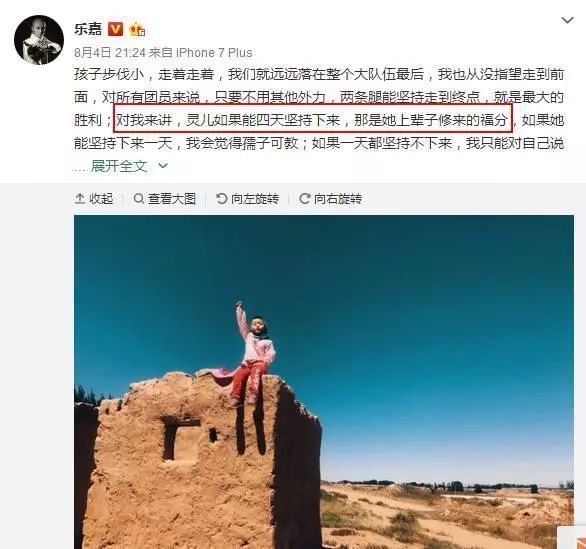
Task: Click the overlay corner at photo bottom right
Action: 571,538
